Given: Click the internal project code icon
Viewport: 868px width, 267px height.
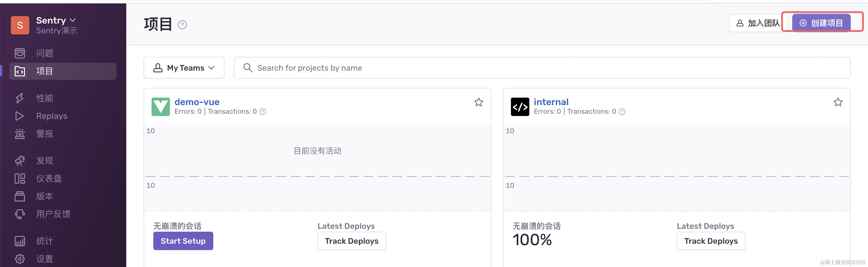Looking at the screenshot, I should [x=520, y=107].
